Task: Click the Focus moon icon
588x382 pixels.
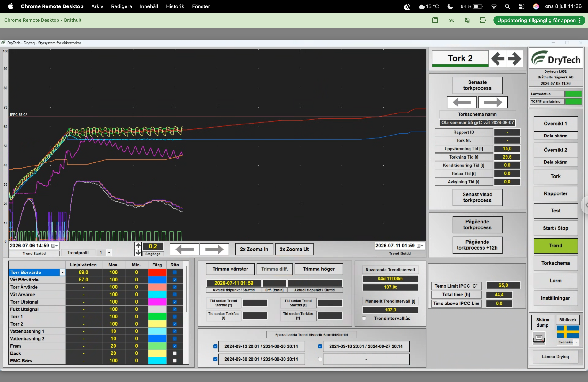Action: [x=450, y=6]
